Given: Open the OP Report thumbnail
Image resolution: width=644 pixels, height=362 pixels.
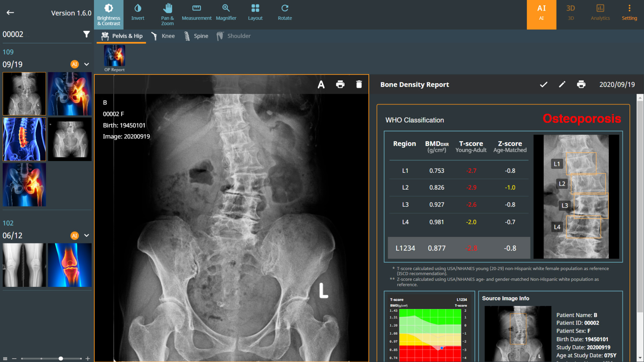Looking at the screenshot, I should pyautogui.click(x=115, y=58).
